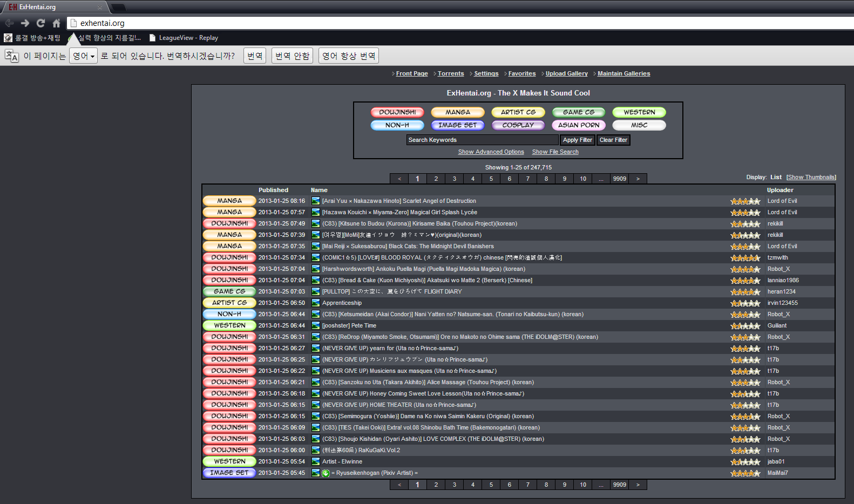Click the green torrent arrow icon in the last row

326,473
